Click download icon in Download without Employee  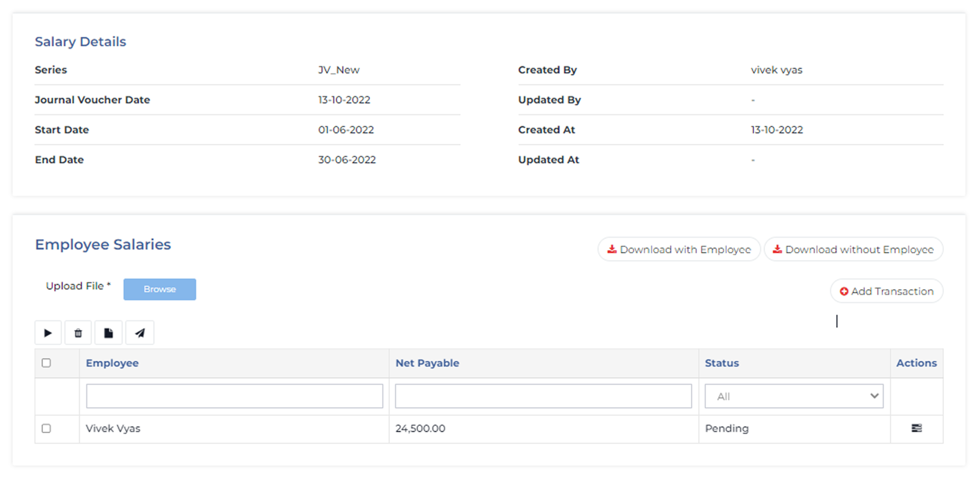tap(777, 249)
